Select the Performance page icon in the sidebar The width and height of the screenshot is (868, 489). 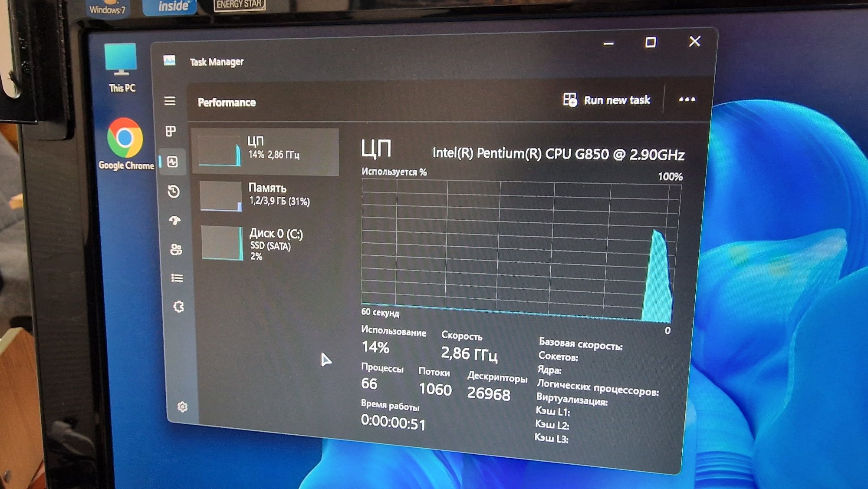(x=172, y=162)
